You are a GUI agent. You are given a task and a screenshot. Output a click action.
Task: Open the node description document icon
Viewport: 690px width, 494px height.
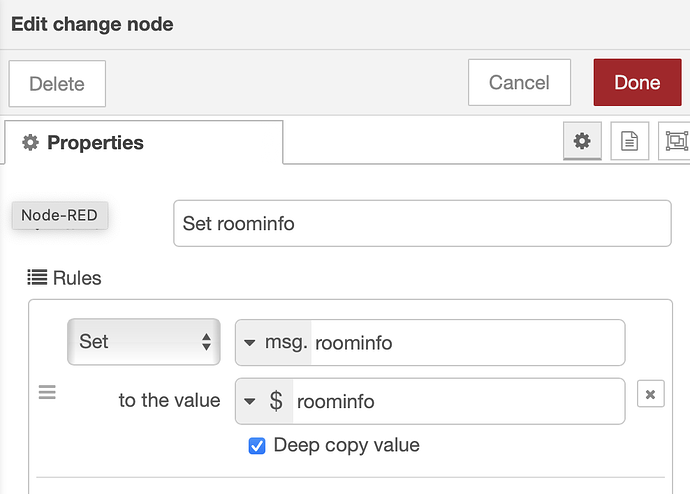coord(629,141)
